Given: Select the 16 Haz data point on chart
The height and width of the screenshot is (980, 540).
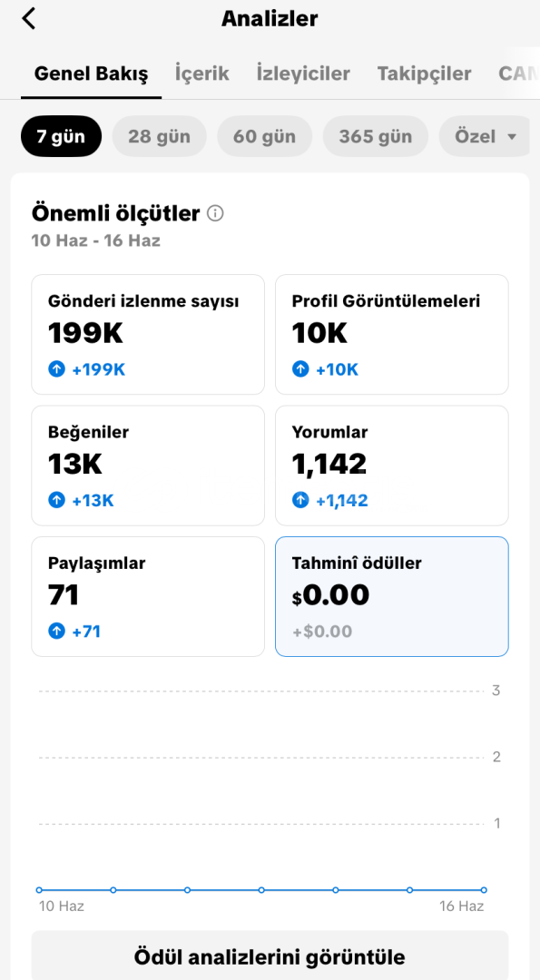Looking at the screenshot, I should pos(484,889).
